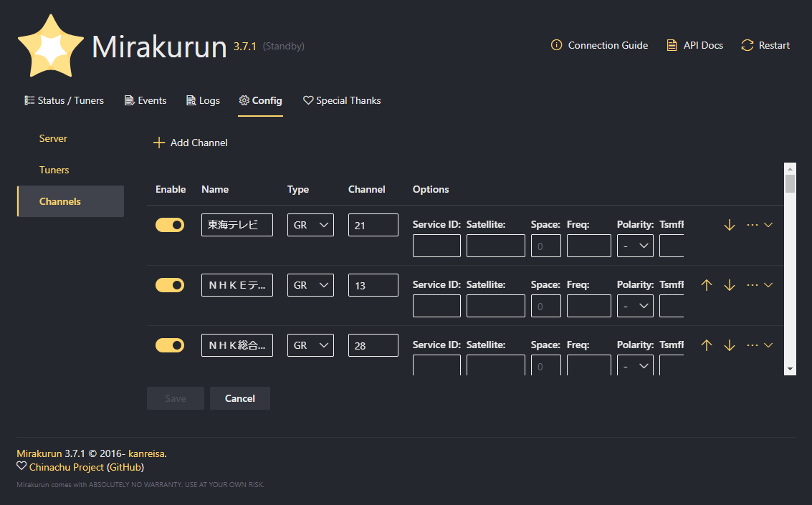Switch to the Status / Tuners tab
This screenshot has width=812, height=505.
[x=65, y=100]
